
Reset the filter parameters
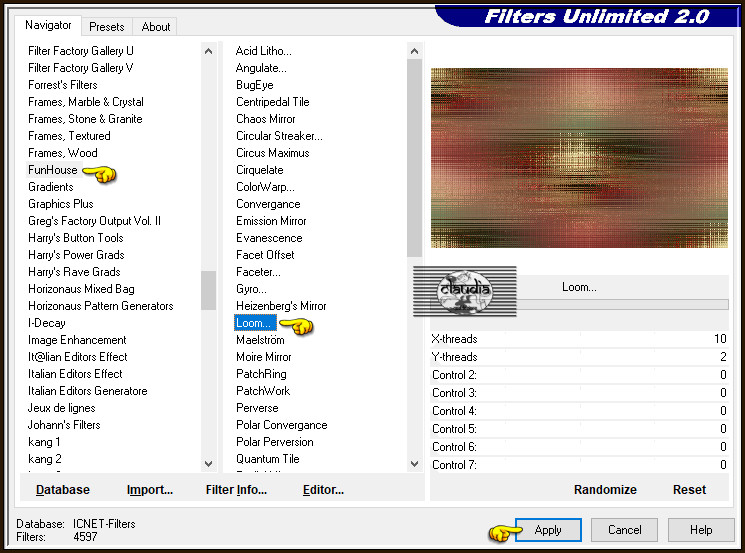[689, 490]
